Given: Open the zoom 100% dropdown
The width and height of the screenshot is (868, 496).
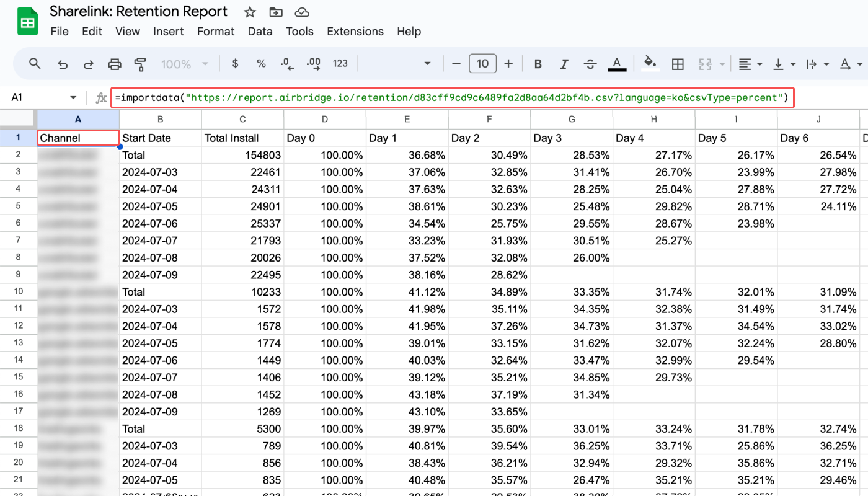Looking at the screenshot, I should click(x=185, y=63).
